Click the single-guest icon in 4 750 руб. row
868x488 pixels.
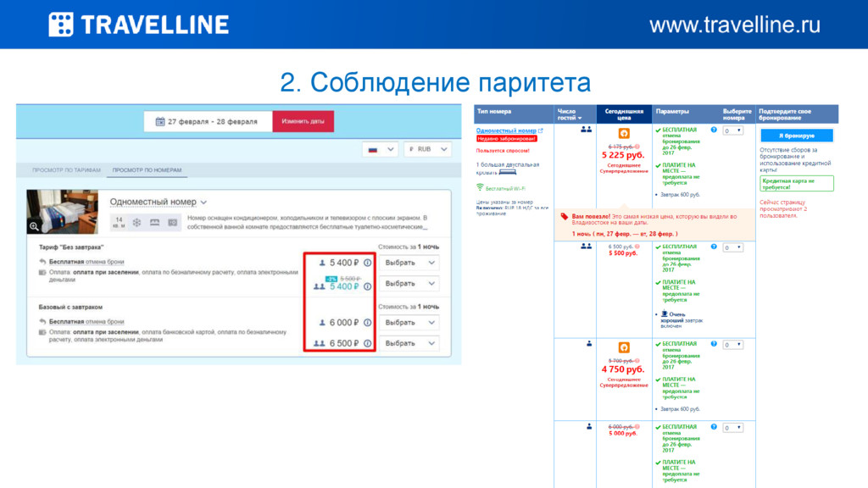(589, 344)
